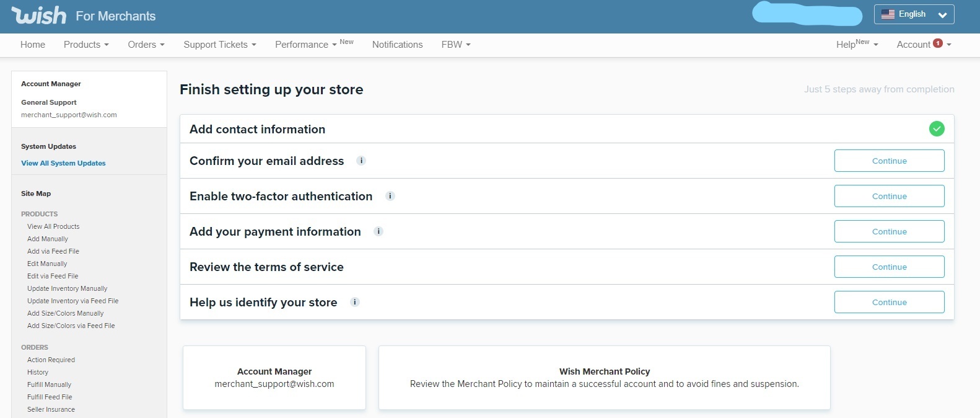Click the Wish logo in header
Image resolution: width=980 pixels, height=418 pixels.
pos(38,16)
